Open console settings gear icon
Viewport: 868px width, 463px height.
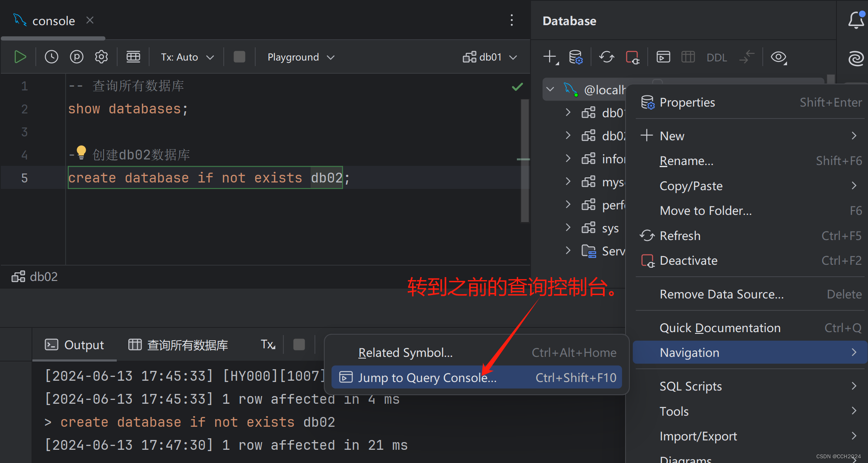[101, 57]
